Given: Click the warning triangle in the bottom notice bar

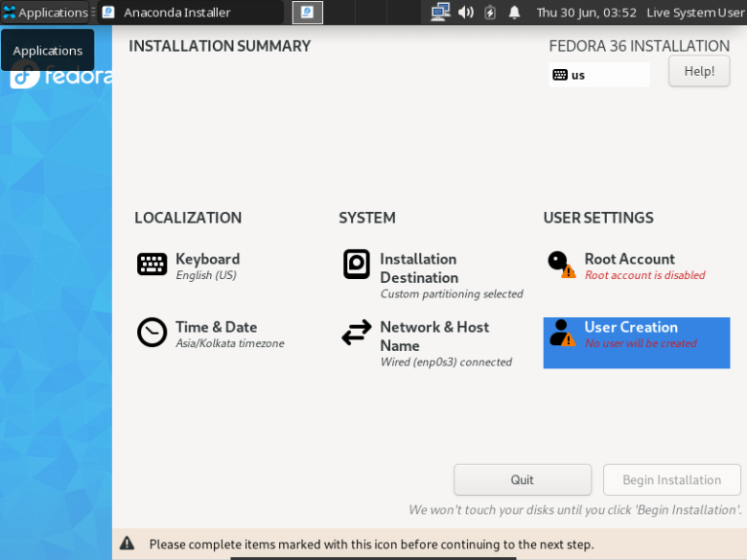Looking at the screenshot, I should (x=126, y=542).
